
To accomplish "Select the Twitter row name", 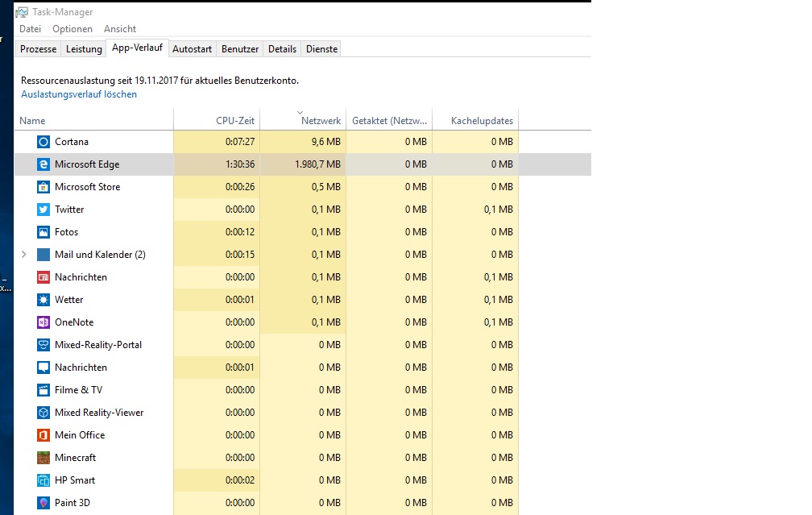I will click(69, 210).
